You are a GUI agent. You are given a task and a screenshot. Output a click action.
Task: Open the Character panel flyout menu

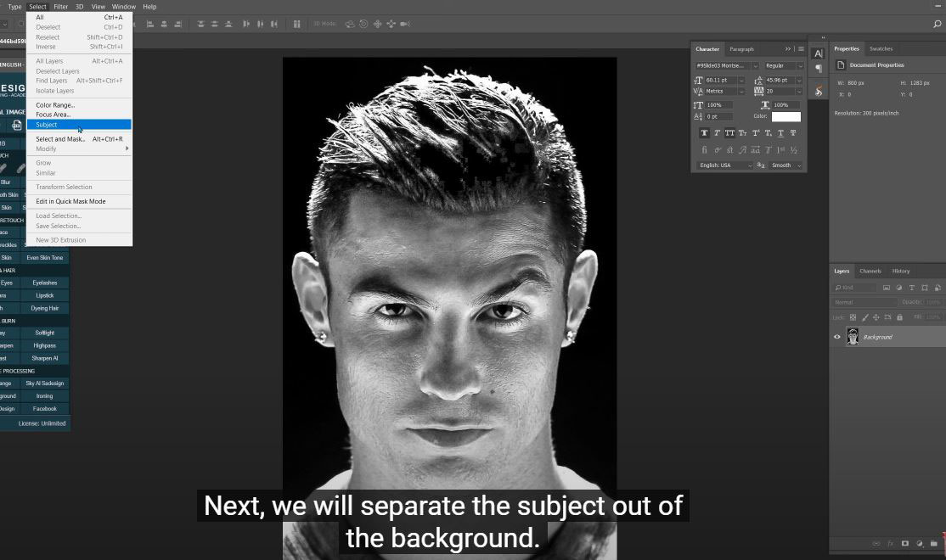point(801,49)
